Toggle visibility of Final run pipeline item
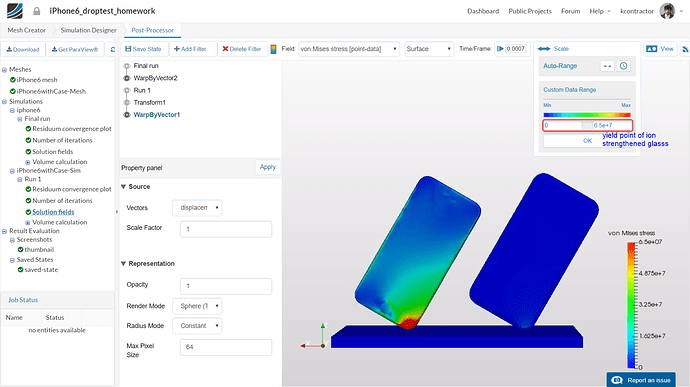The image size is (690, 387). click(127, 66)
